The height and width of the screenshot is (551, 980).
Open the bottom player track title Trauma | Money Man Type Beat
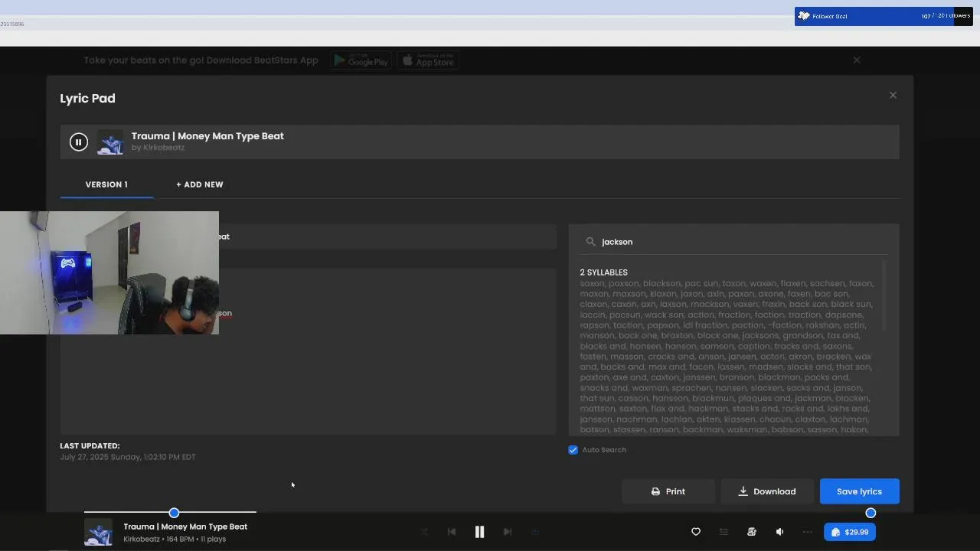pyautogui.click(x=185, y=527)
